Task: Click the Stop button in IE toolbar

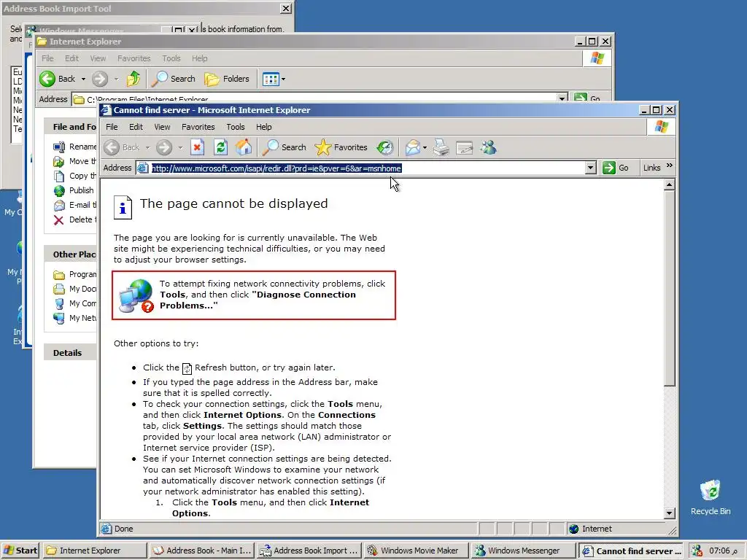Action: 197,147
